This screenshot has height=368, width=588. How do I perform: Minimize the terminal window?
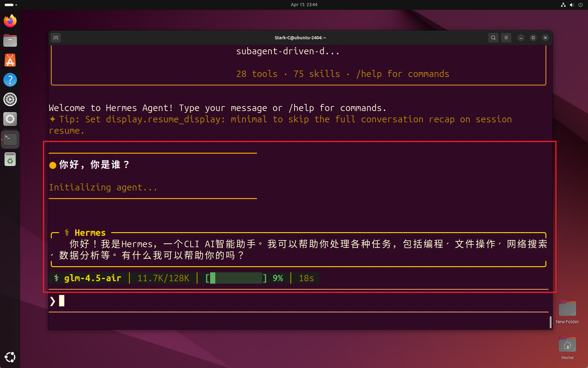(521, 38)
